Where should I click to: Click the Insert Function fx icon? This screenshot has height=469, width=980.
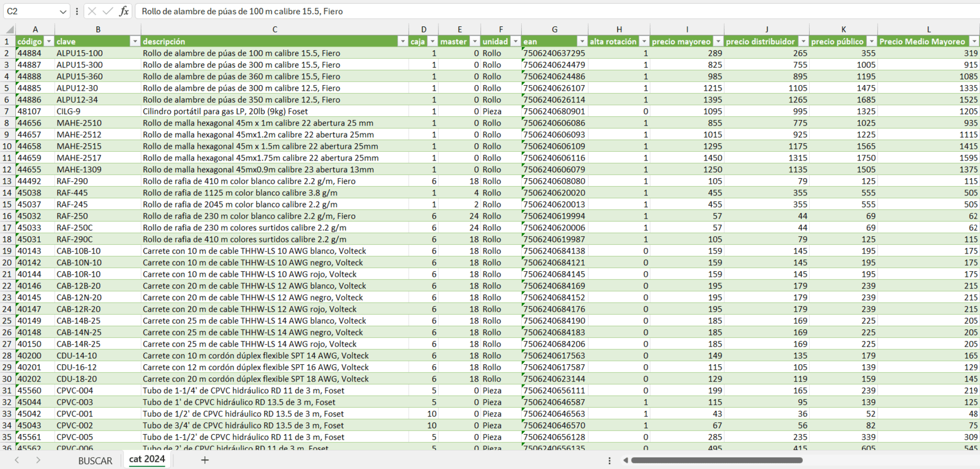[124, 11]
